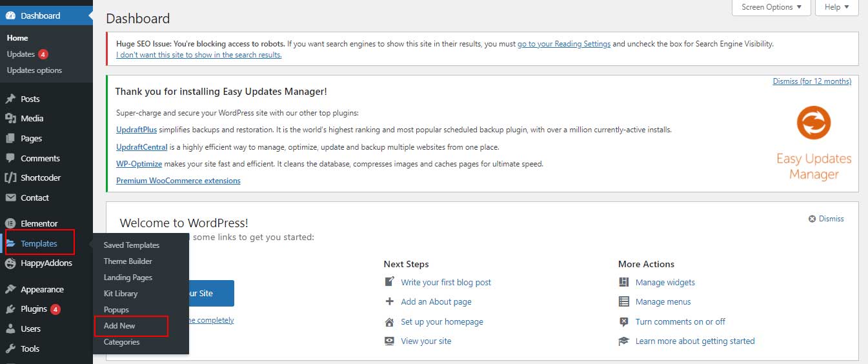Image resolution: width=868 pixels, height=364 pixels.
Task: Click Set up your homepage link
Action: [x=442, y=321]
